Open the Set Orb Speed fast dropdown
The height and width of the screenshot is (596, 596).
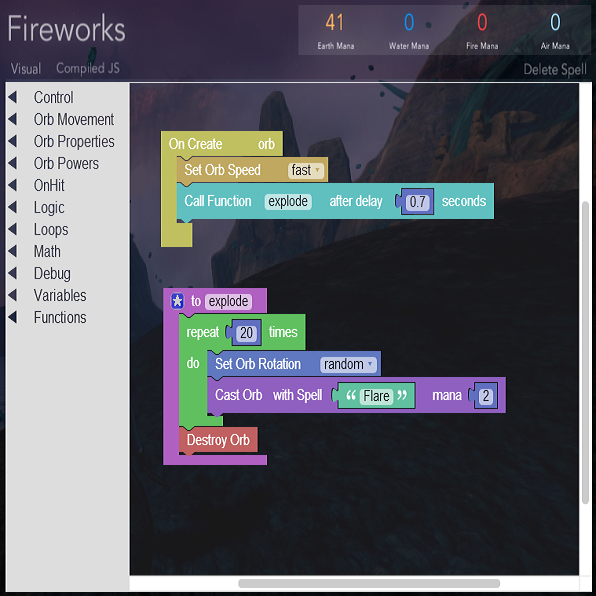click(x=306, y=170)
